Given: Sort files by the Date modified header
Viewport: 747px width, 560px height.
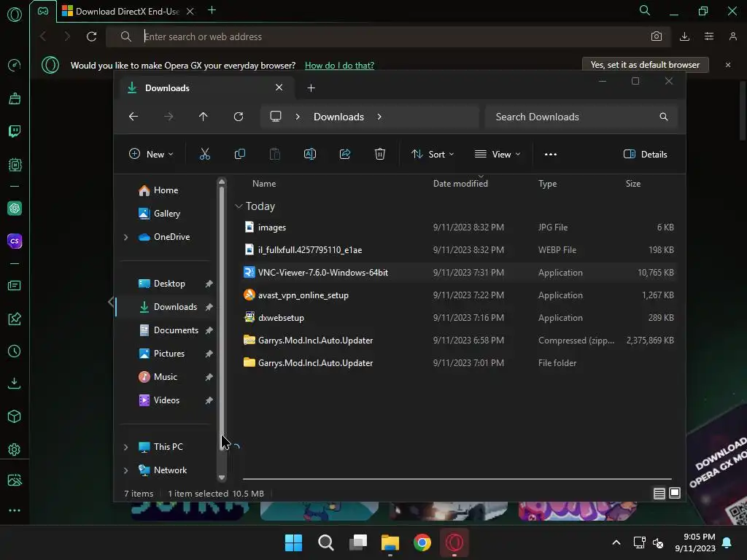Looking at the screenshot, I should click(460, 184).
